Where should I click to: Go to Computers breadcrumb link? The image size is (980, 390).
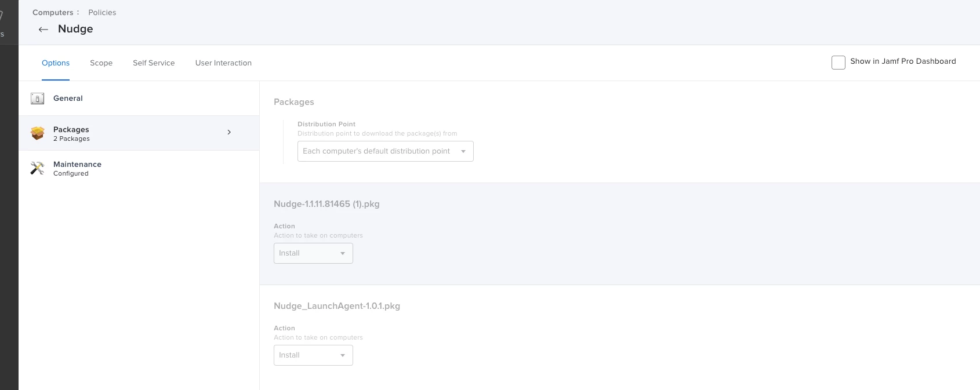pyautogui.click(x=53, y=12)
